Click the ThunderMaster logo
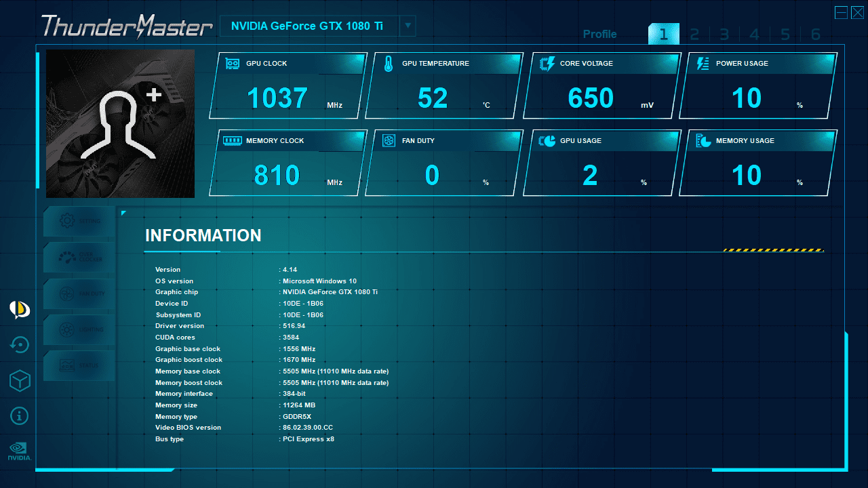This screenshot has height=488, width=868. [x=127, y=26]
